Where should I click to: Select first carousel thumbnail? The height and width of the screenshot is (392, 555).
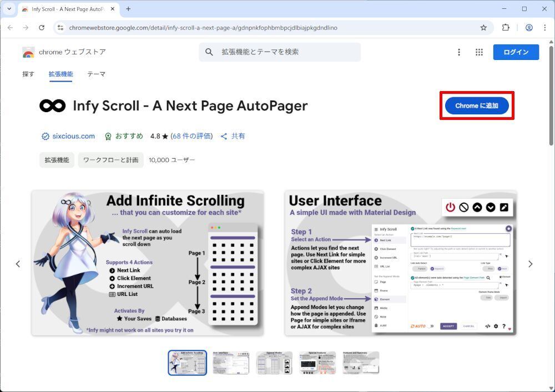(x=187, y=363)
